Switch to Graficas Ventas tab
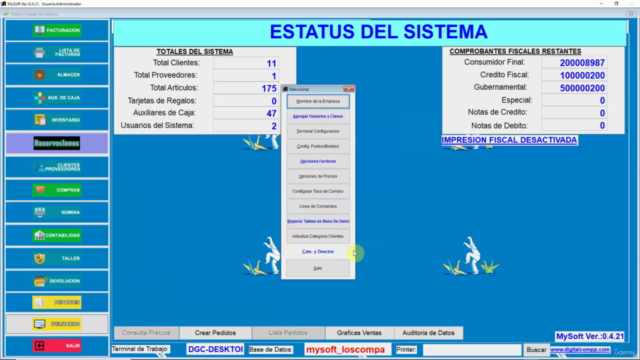 click(x=359, y=333)
